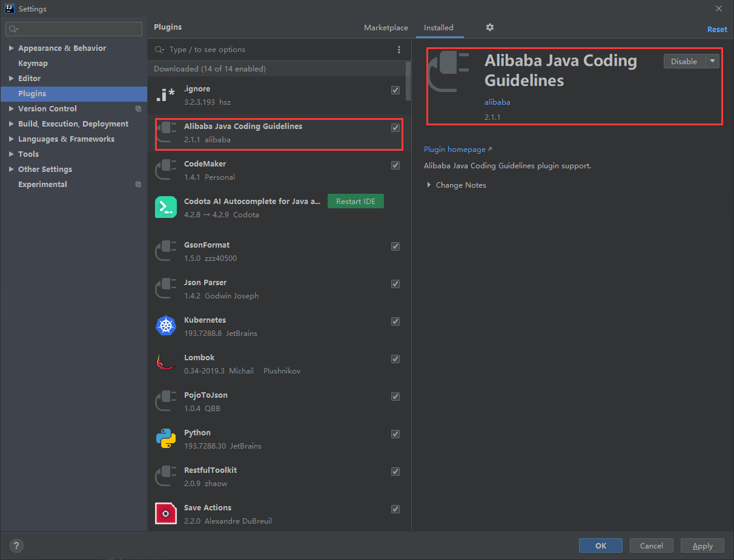Click the Disable plugin button
The image size is (734, 560).
[x=684, y=61]
